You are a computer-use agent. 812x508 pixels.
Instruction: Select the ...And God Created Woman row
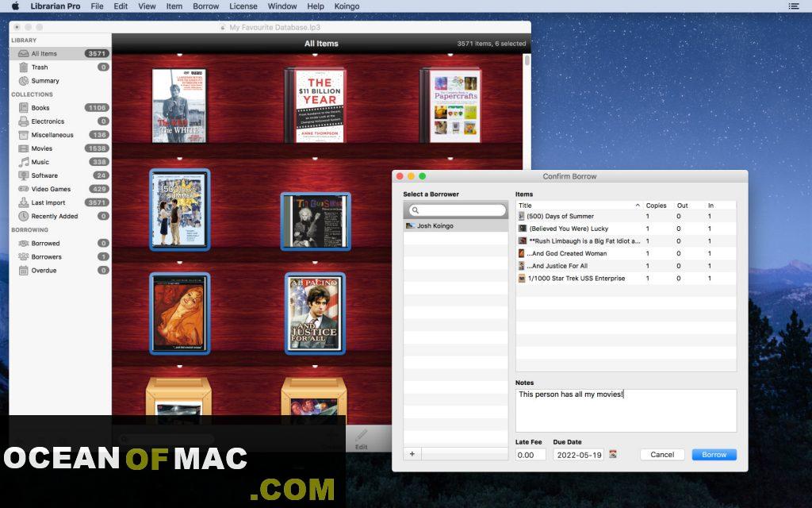pos(626,253)
